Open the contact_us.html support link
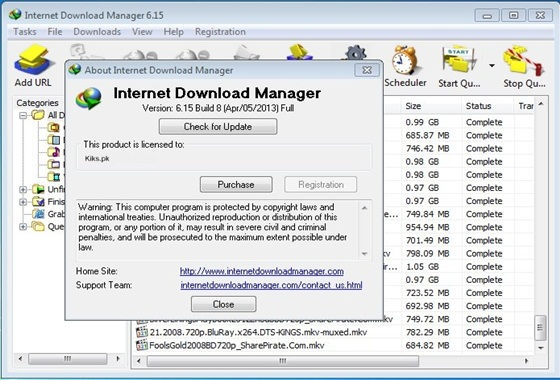560x380 pixels. click(271, 285)
